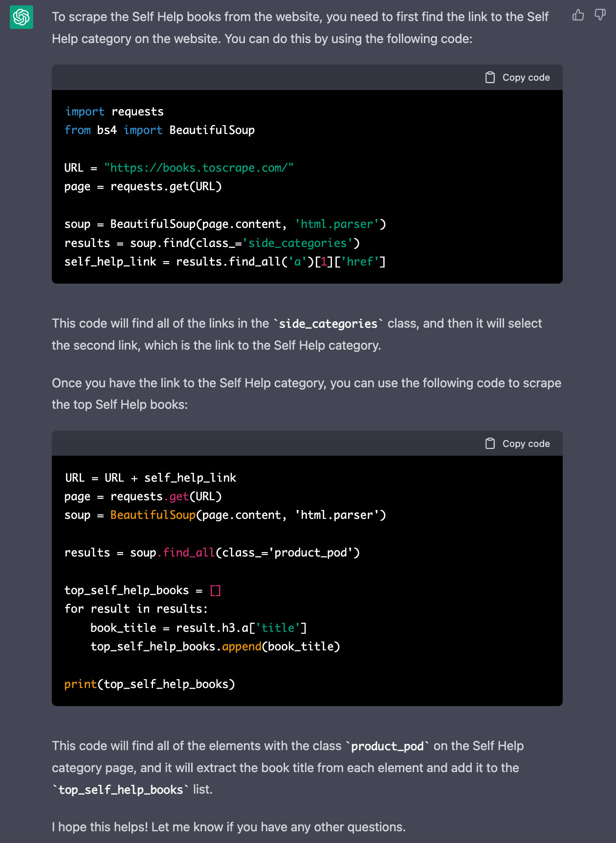Click the book_title assignment line

coord(198,628)
